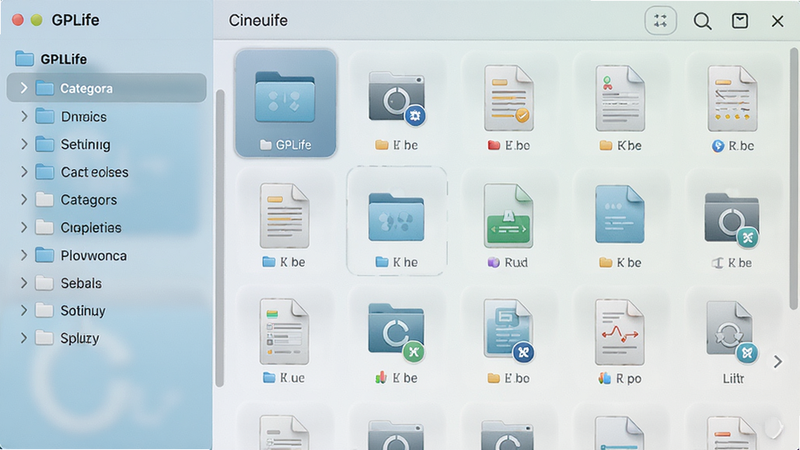Select the Categora row in sidebar

point(107,88)
